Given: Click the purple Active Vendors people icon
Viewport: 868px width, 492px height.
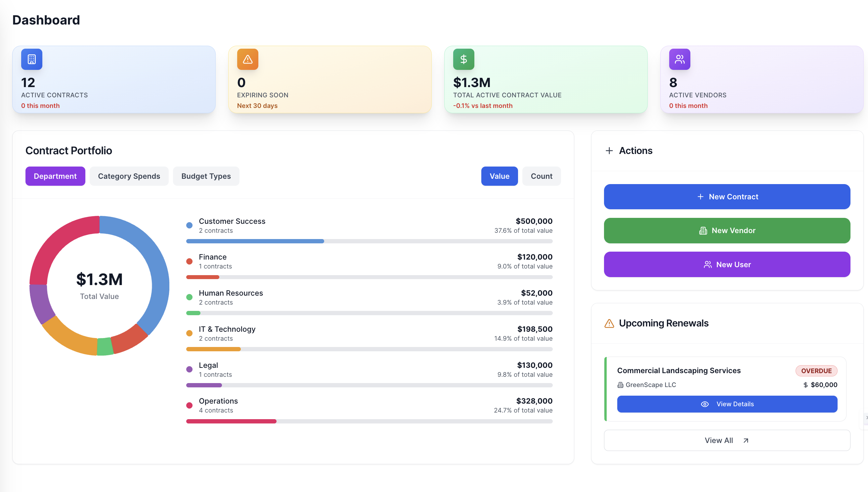Looking at the screenshot, I should pos(679,59).
